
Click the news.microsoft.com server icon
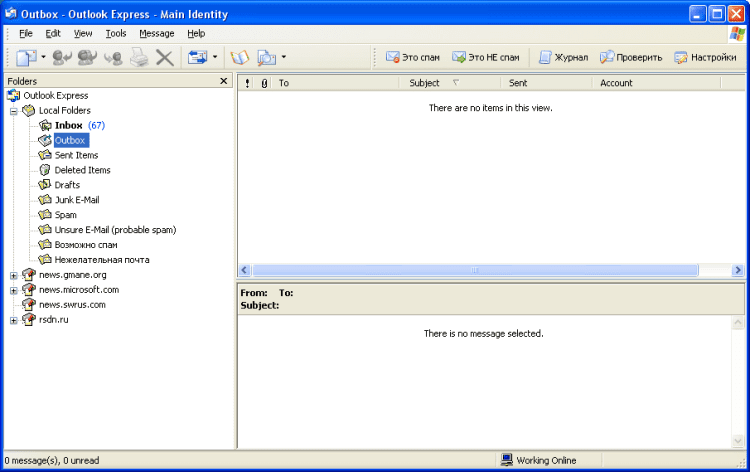tap(29, 289)
